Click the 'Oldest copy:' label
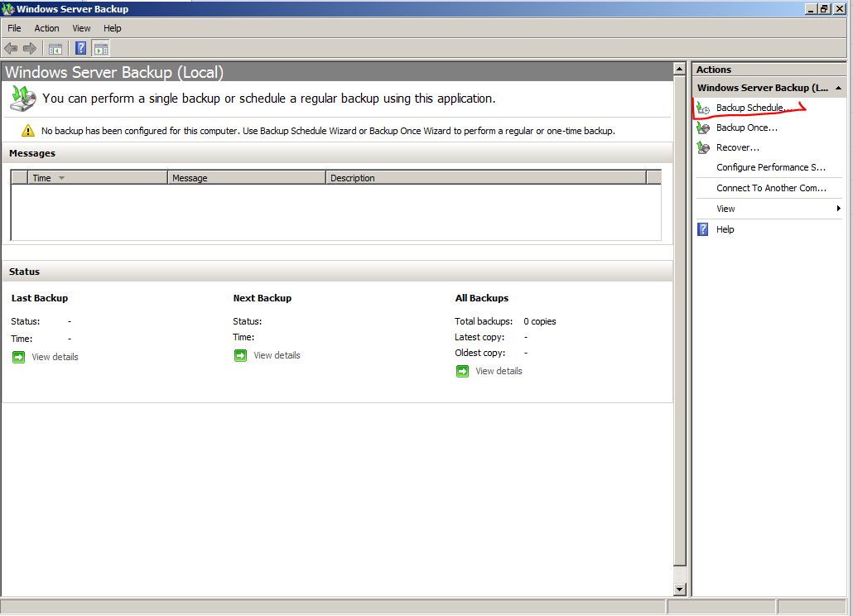Viewport: 853px width, 616px height. (480, 354)
